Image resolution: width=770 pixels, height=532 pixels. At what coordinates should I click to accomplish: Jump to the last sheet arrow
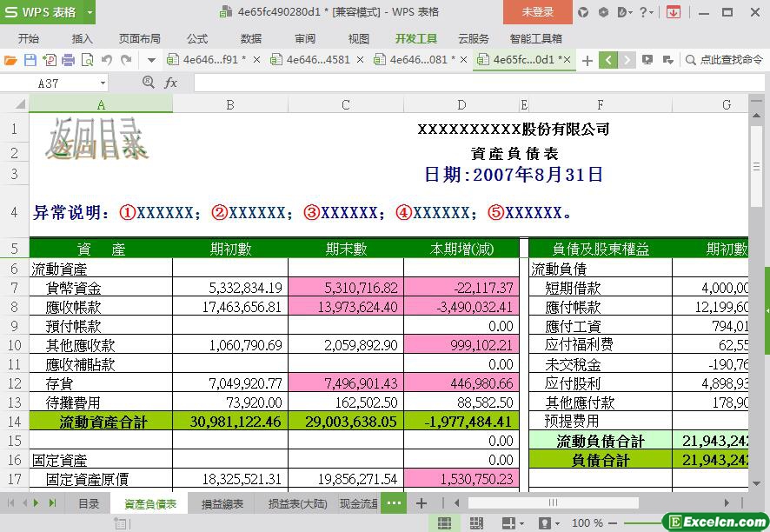click(x=53, y=503)
